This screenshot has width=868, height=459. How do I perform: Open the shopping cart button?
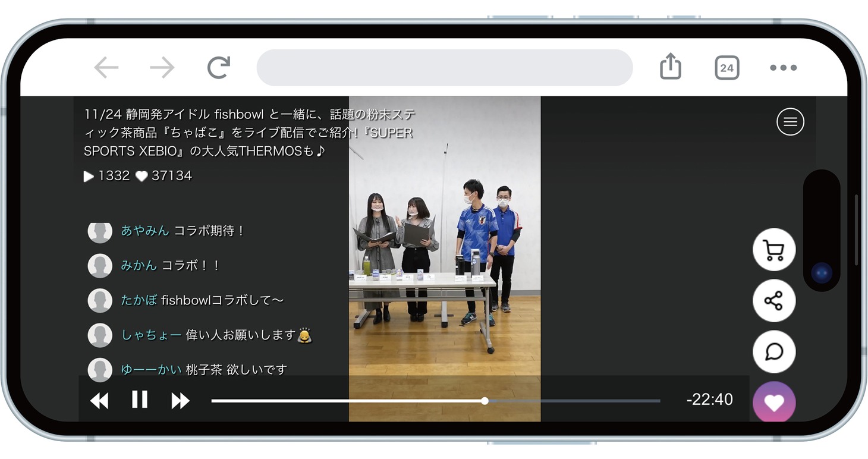pos(773,250)
